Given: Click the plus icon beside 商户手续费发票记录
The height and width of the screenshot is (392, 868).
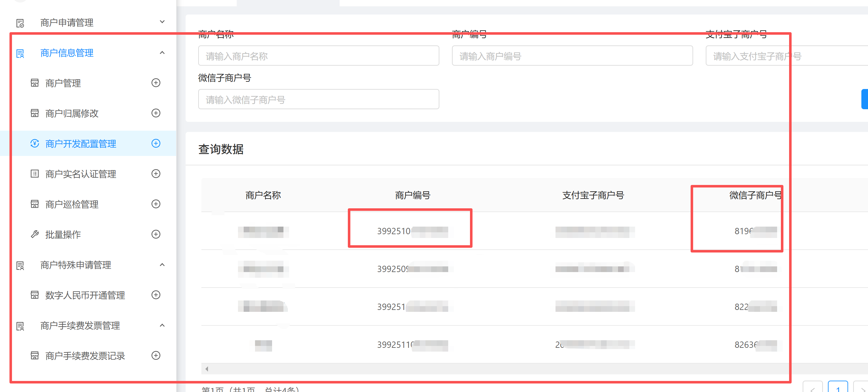Looking at the screenshot, I should tap(156, 356).
